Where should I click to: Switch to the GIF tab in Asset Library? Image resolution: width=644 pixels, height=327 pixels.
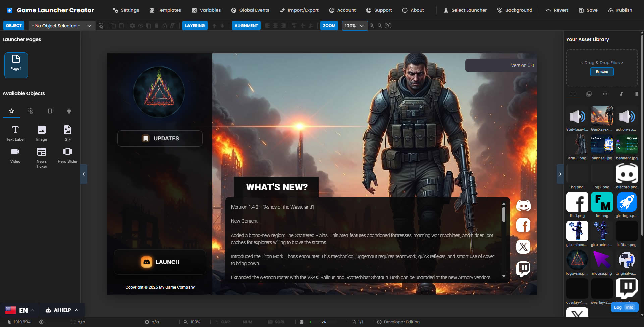[x=605, y=94]
